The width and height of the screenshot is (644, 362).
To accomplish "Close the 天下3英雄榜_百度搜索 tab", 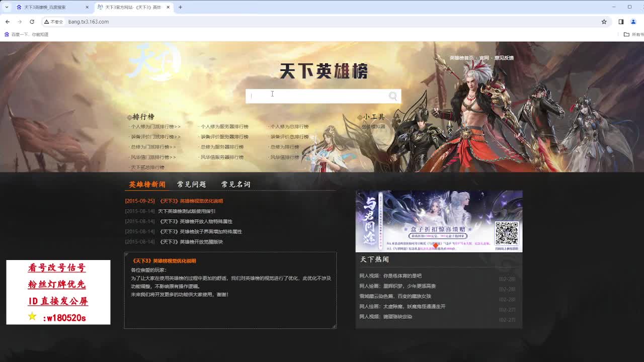I will point(87,7).
